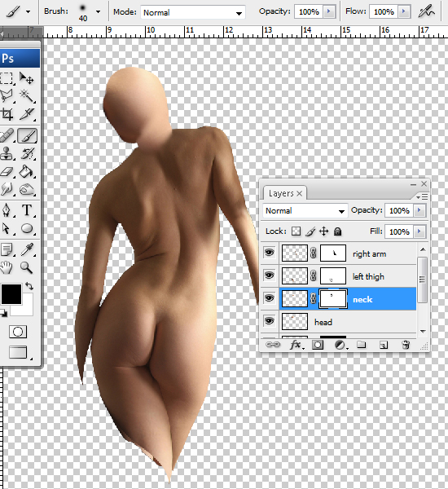Select the Path Selection tool
The width and height of the screenshot is (448, 489).
click(7, 228)
